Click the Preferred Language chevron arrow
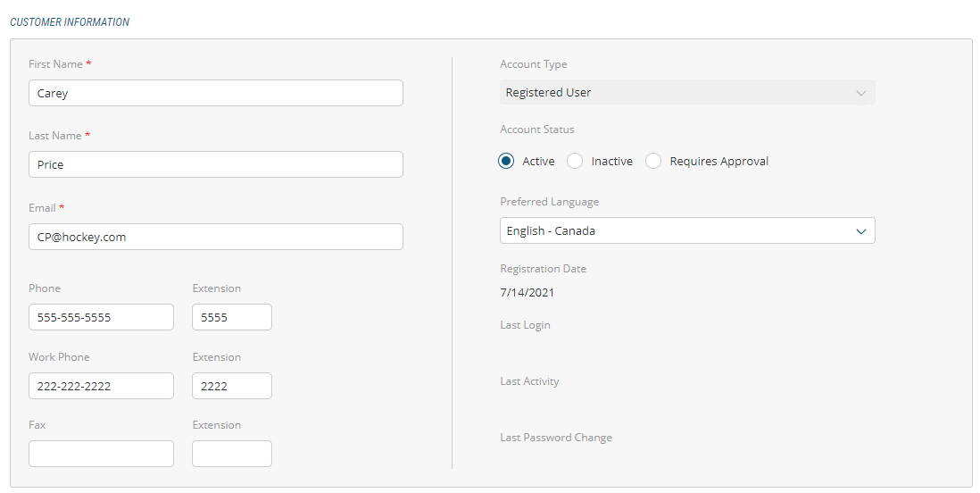The height and width of the screenshot is (493, 980). point(861,231)
